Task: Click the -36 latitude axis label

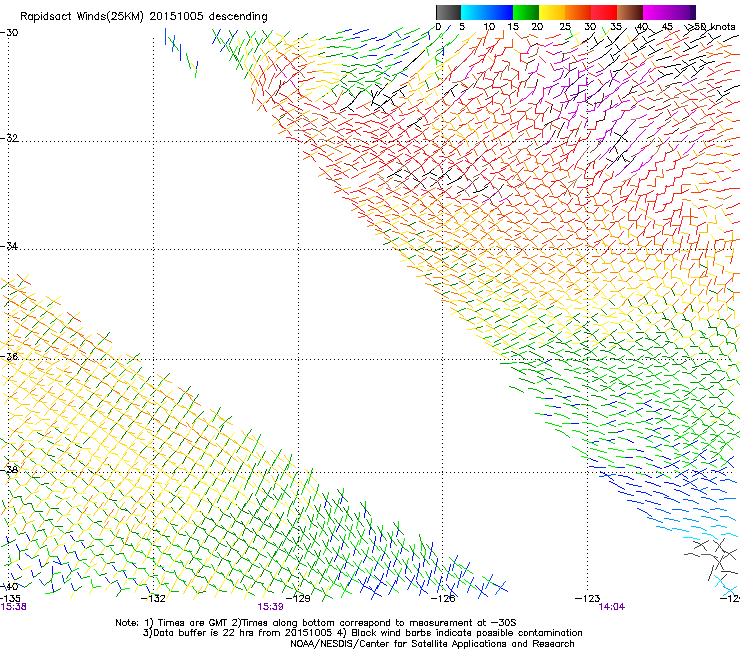Action: (x=9, y=356)
